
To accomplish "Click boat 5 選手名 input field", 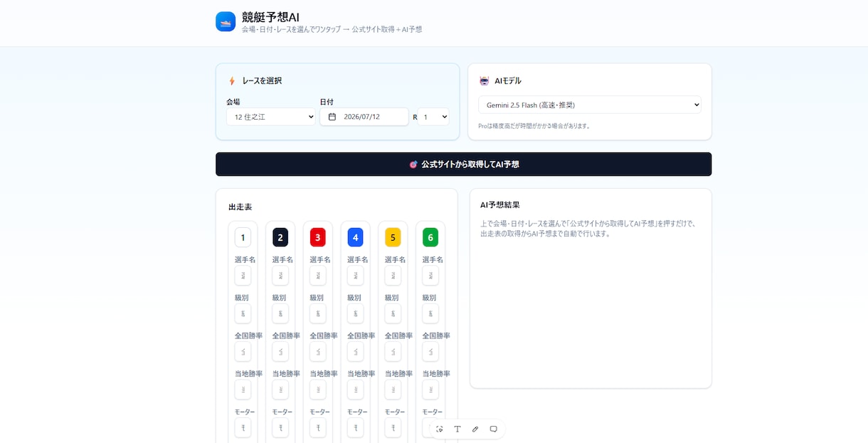I will (393, 276).
